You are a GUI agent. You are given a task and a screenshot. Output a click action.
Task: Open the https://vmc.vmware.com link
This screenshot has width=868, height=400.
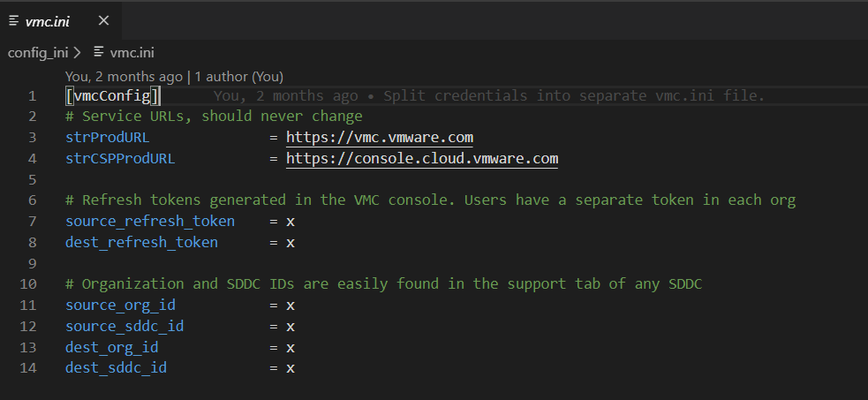pyautogui.click(x=380, y=138)
